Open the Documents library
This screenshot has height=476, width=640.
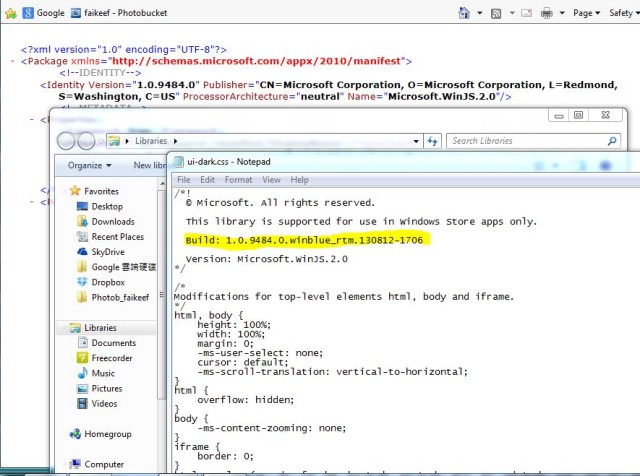(x=113, y=343)
